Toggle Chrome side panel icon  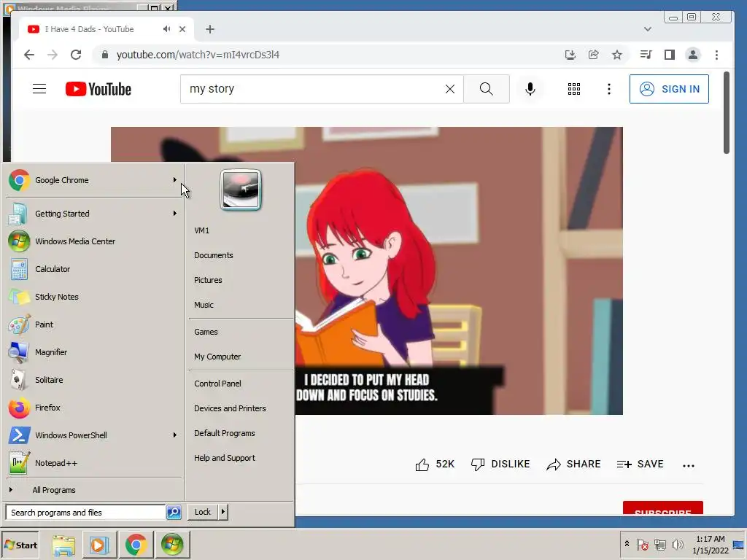click(x=670, y=55)
